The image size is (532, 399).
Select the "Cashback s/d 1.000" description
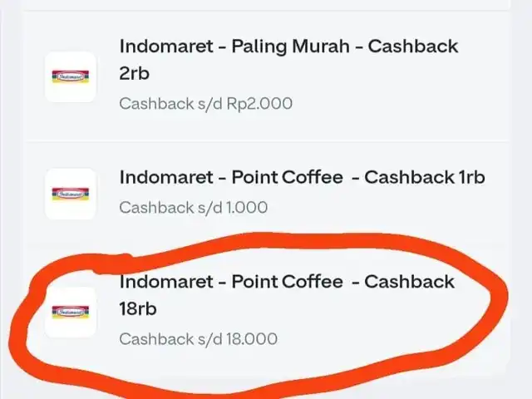(x=194, y=207)
